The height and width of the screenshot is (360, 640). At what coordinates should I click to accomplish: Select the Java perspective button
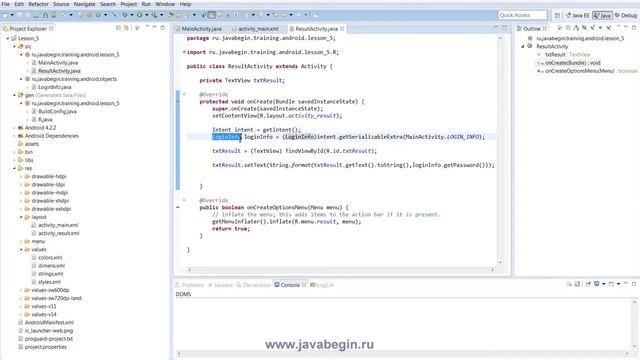[602, 16]
